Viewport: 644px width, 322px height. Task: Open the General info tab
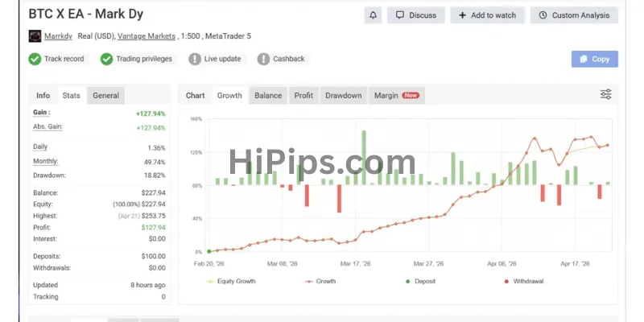[x=105, y=95]
